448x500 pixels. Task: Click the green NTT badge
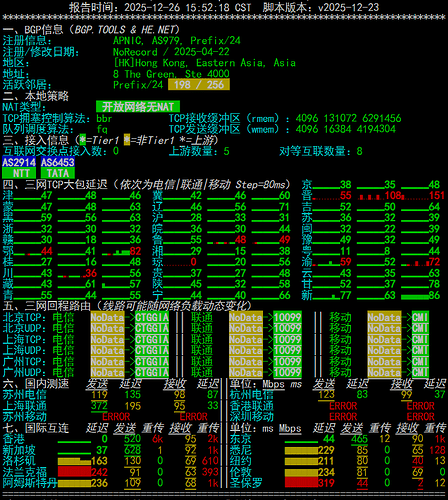point(19,173)
